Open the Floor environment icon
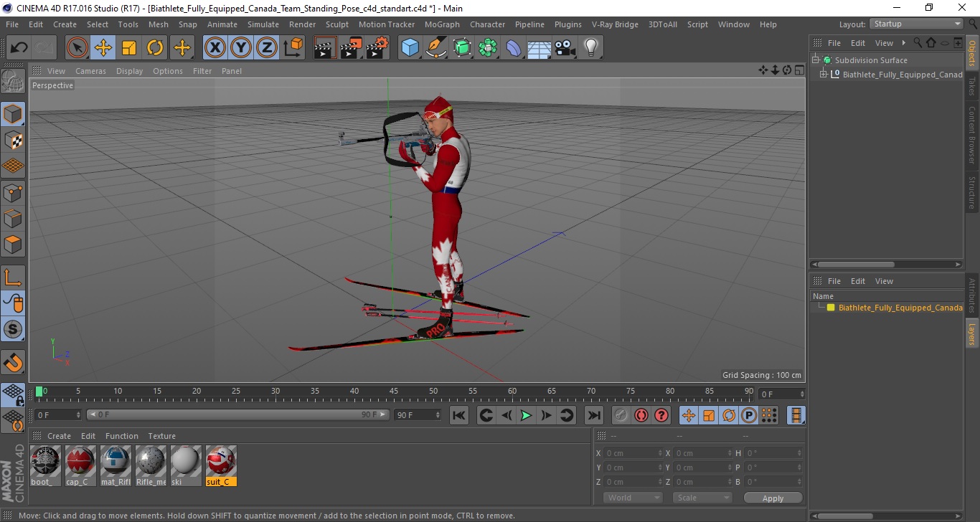 [x=540, y=48]
